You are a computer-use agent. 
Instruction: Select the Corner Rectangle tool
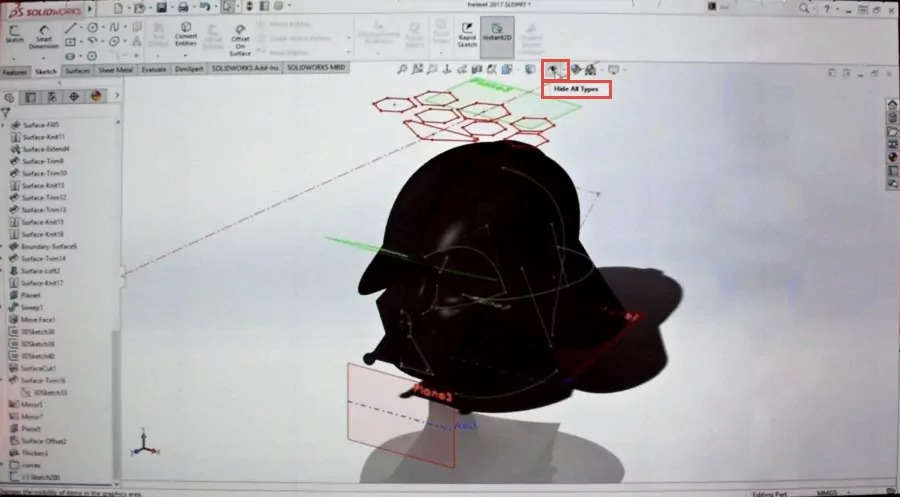point(70,42)
